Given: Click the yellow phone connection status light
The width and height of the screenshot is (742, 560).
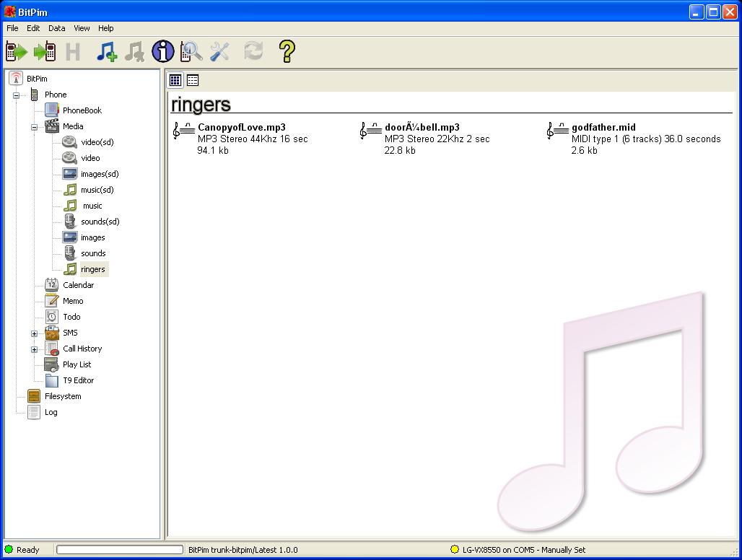Looking at the screenshot, I should pyautogui.click(x=455, y=550).
